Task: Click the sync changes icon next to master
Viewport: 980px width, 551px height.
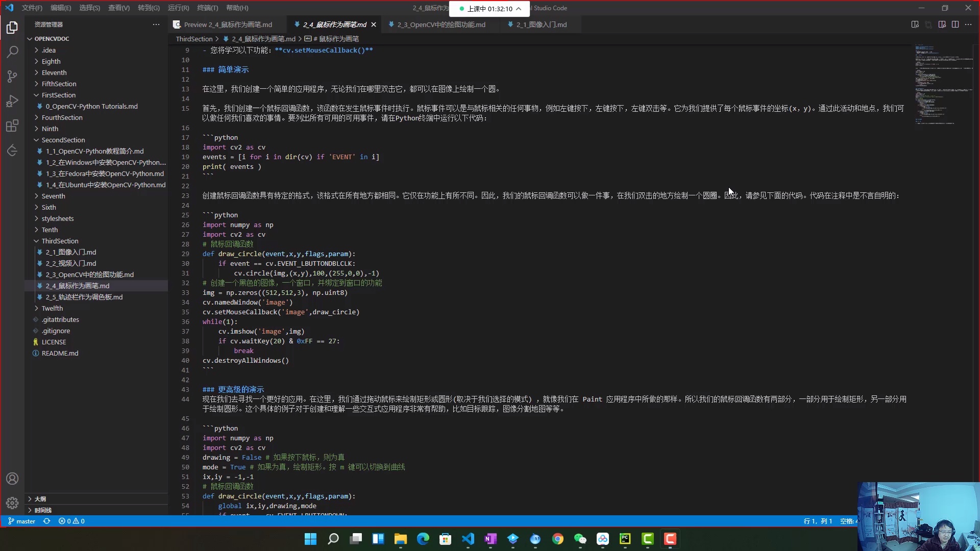Action: click(46, 521)
